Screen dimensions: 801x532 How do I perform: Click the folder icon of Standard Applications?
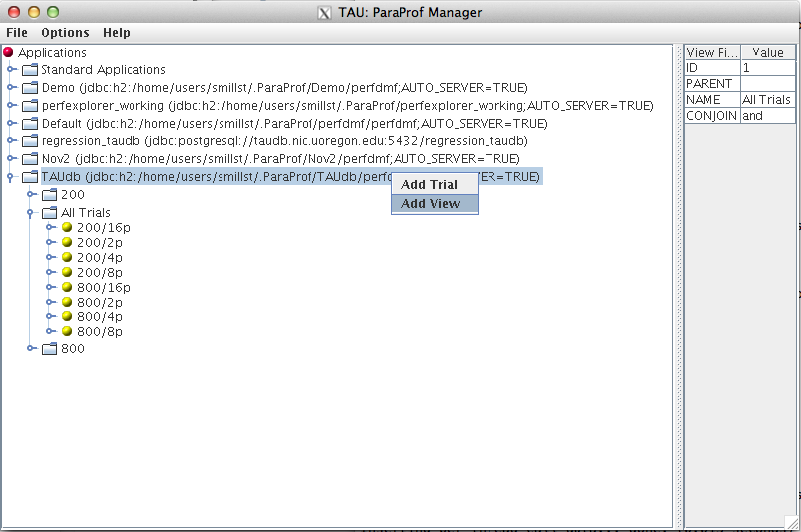tap(29, 70)
